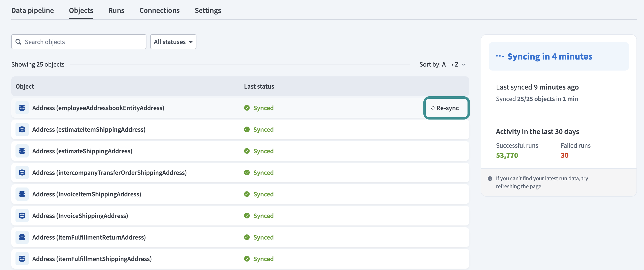The height and width of the screenshot is (270, 644).
Task: Open the All statuses filter dropdown
Action: coord(173,42)
